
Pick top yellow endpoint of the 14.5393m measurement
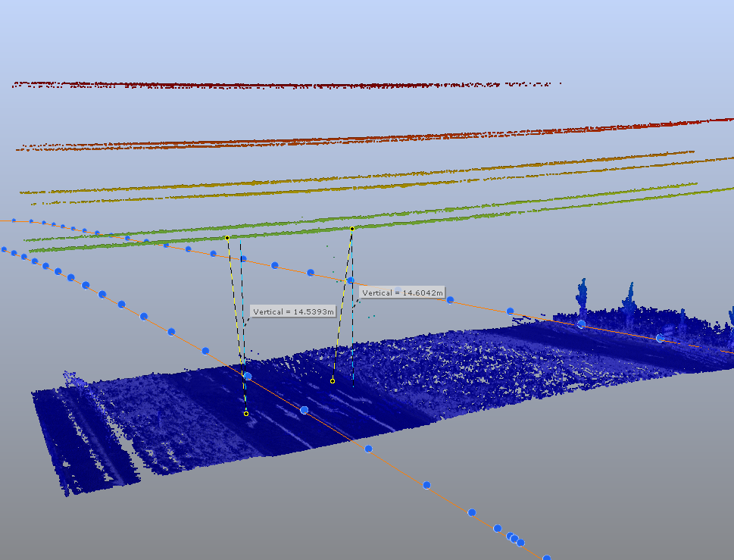[x=227, y=238]
